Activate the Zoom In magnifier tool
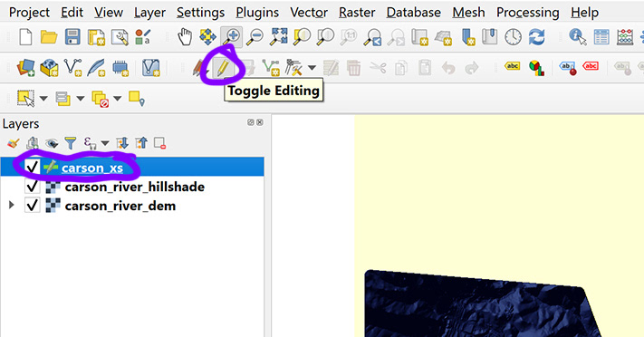The width and height of the screenshot is (644, 337). (x=231, y=37)
